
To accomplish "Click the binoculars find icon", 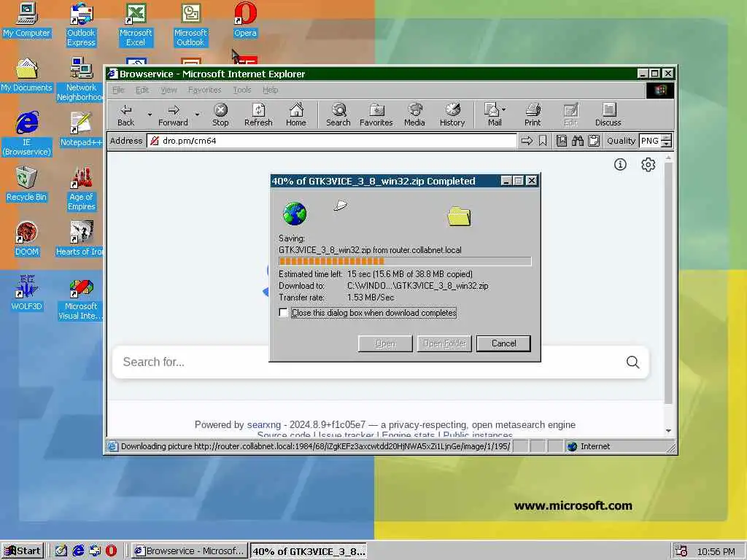I will (578, 141).
